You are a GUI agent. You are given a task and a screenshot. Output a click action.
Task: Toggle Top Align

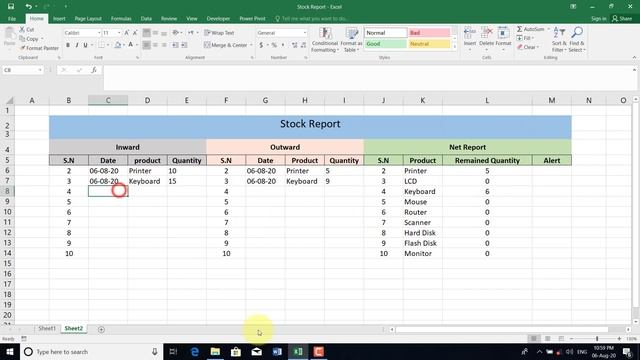coord(147,33)
